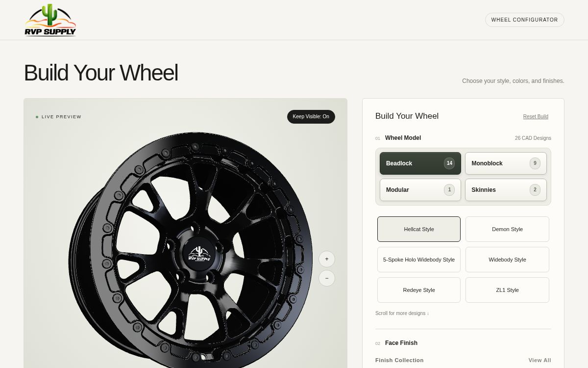Toggle Keep Visible: On button
This screenshot has height=368, width=588.
pyautogui.click(x=311, y=117)
